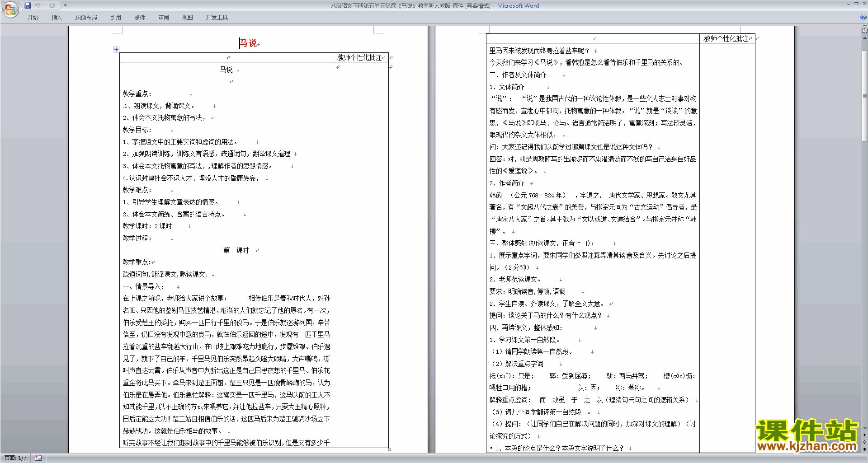Image resolution: width=868 pixels, height=463 pixels.
Task: Click the line 1、学习课文第一自然段。
Action: point(525,340)
